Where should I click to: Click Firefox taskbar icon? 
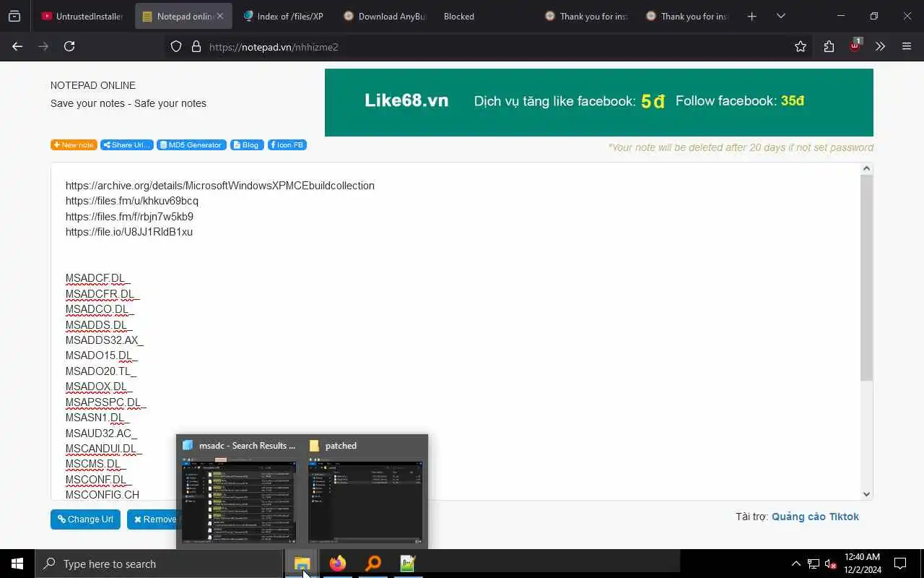(337, 564)
